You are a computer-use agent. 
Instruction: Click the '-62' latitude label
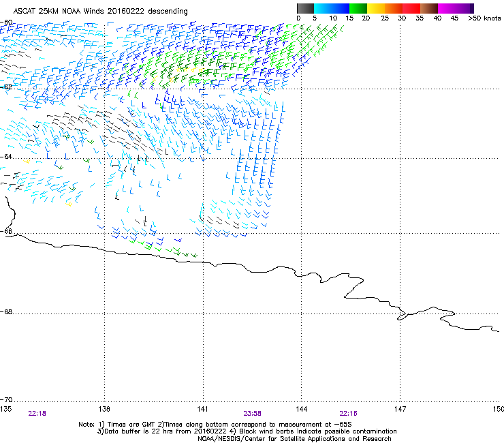[6, 87]
